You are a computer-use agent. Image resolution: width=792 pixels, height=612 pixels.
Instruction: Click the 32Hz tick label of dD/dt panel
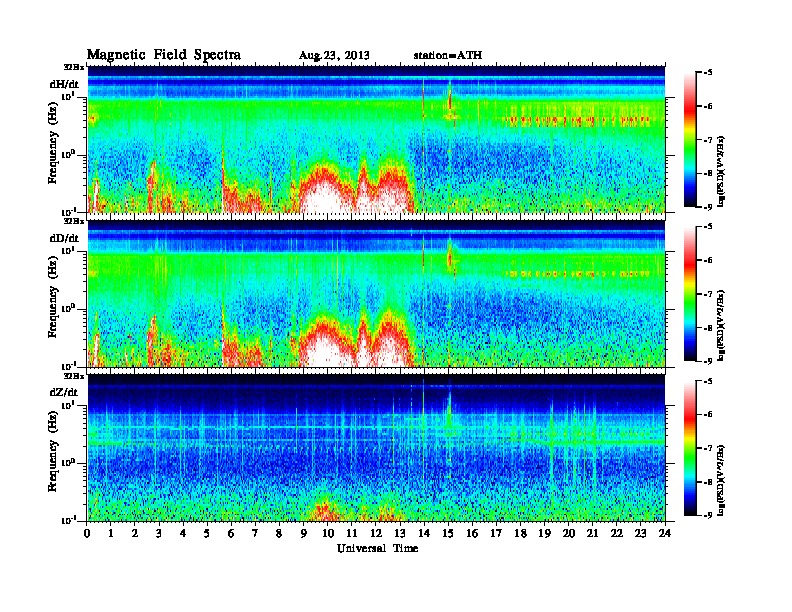pos(74,221)
